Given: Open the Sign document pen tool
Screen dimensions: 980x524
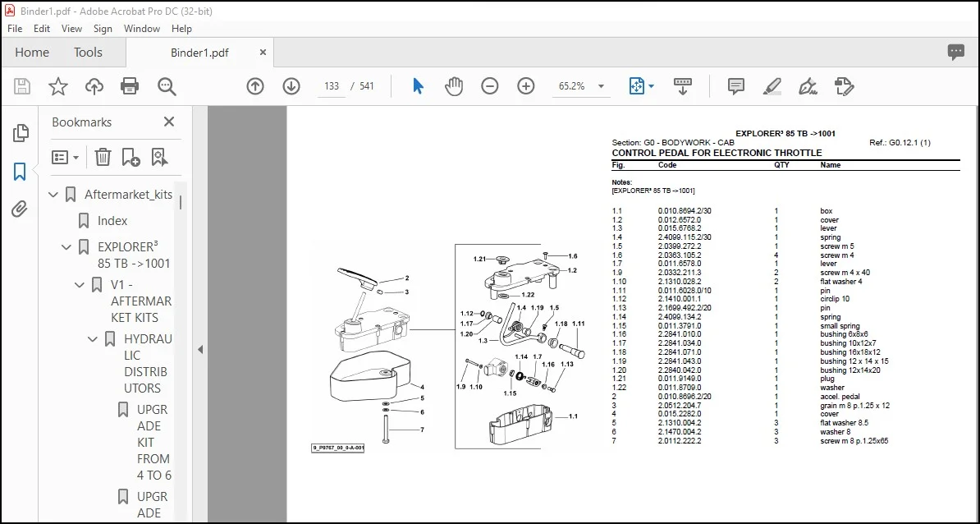Looking at the screenshot, I should (808, 86).
